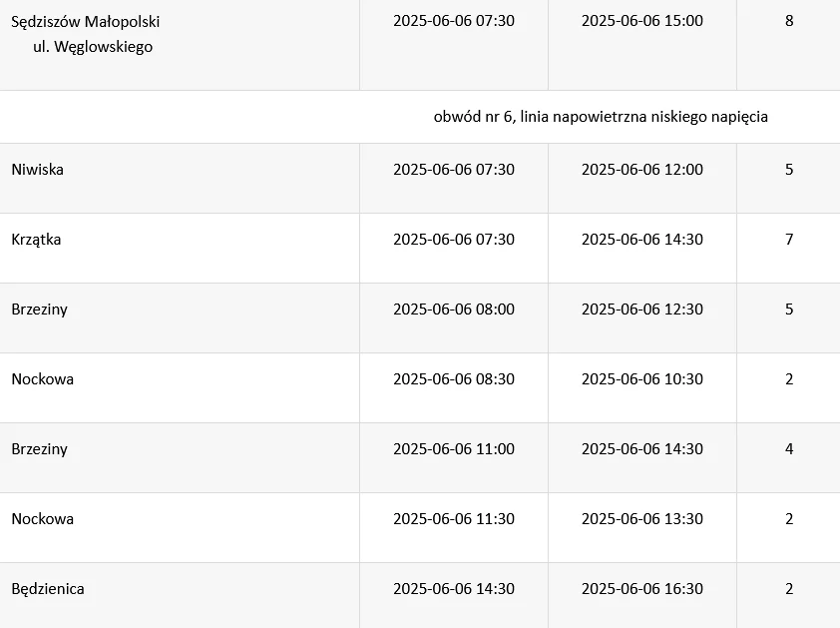Click duration value 7 in Krzątka row

(789, 240)
